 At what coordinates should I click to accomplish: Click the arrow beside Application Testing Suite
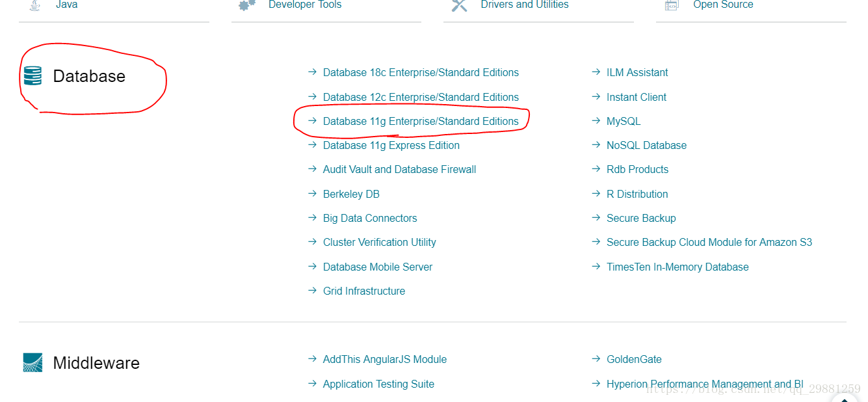(x=312, y=383)
